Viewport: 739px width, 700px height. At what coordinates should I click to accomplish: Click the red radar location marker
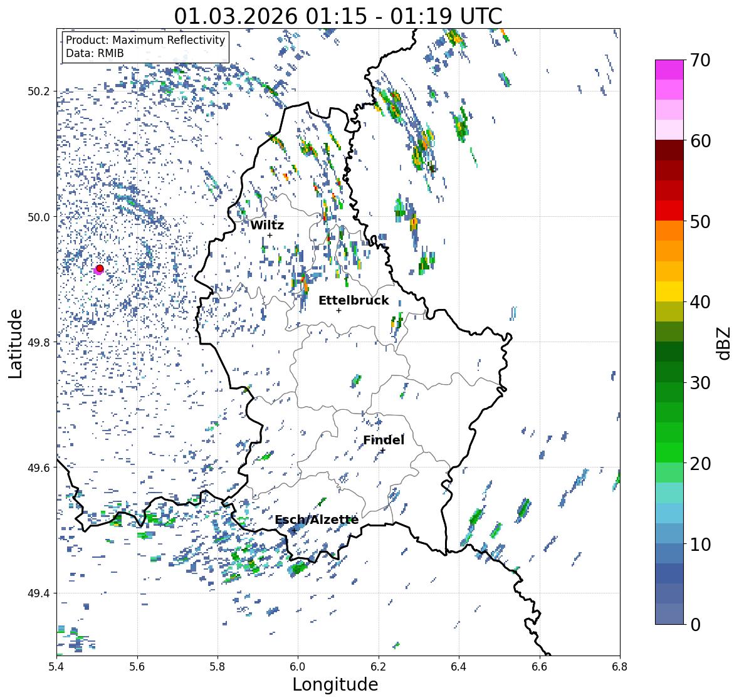pos(100,268)
